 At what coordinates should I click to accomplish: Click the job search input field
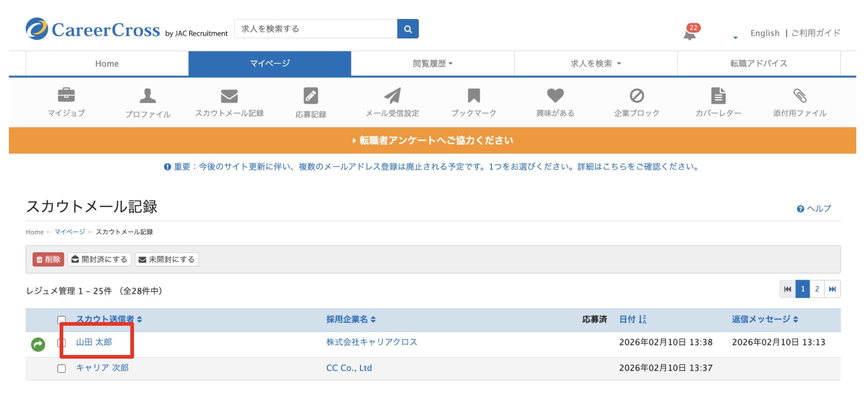[316, 29]
